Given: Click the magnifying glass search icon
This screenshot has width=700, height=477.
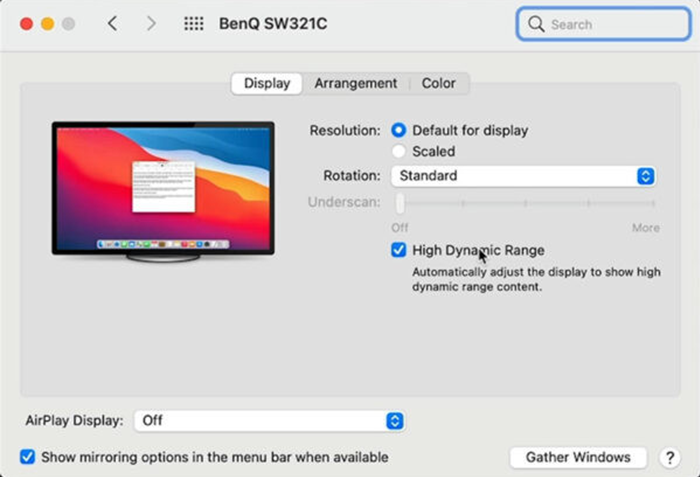Looking at the screenshot, I should click(537, 23).
